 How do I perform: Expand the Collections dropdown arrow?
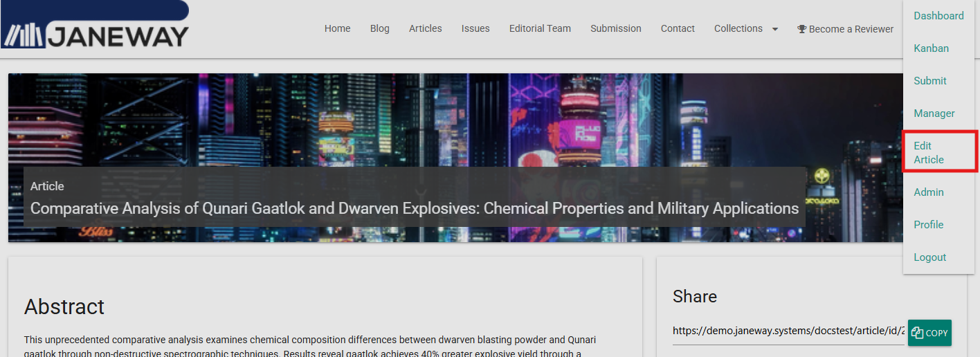tap(775, 29)
